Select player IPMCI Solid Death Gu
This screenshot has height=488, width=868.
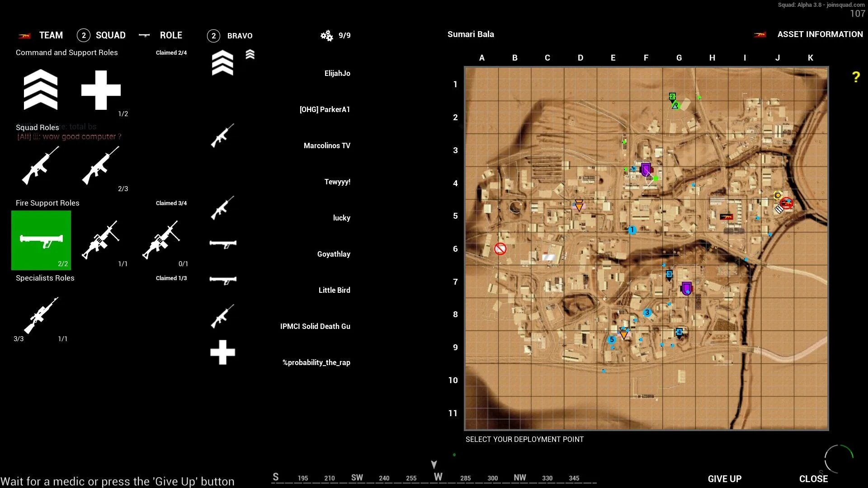point(315,326)
